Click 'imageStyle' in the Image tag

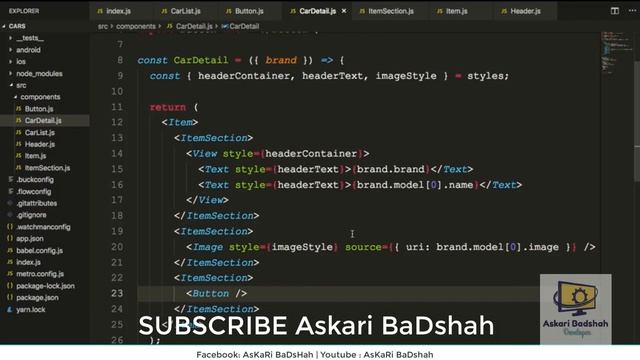[302, 247]
